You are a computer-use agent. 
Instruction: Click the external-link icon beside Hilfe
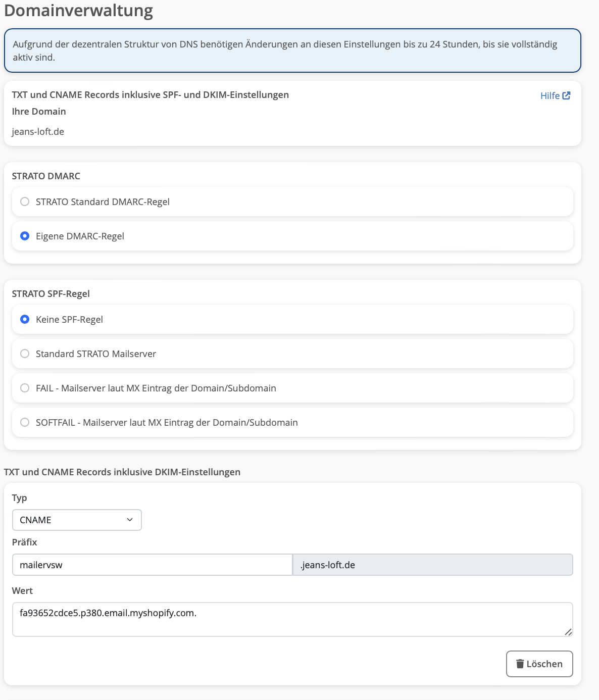pyautogui.click(x=567, y=95)
